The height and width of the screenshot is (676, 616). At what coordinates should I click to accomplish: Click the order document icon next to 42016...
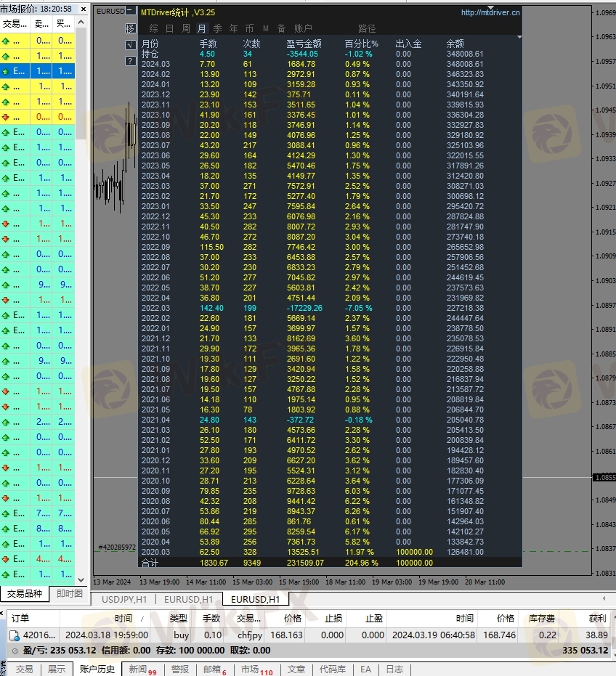15,635
